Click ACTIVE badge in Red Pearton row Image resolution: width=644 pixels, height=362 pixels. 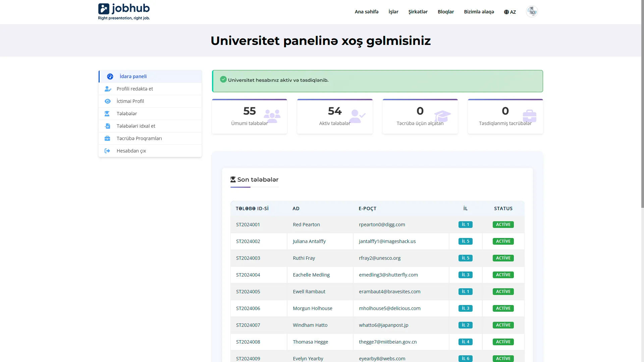(503, 225)
